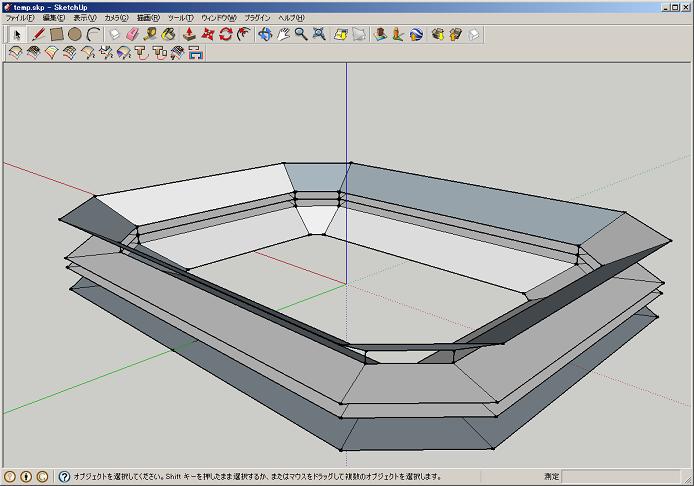This screenshot has height=486, width=694.
Task: Select the Rotate tool
Action: (226, 34)
